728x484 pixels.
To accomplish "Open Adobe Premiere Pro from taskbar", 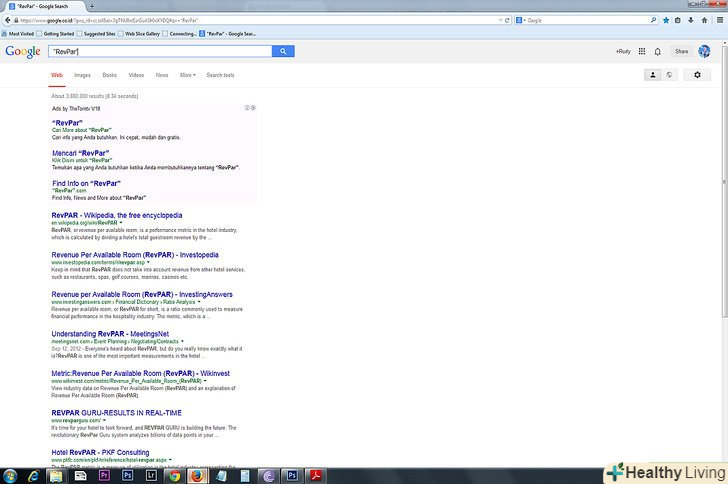I will pos(104,476).
